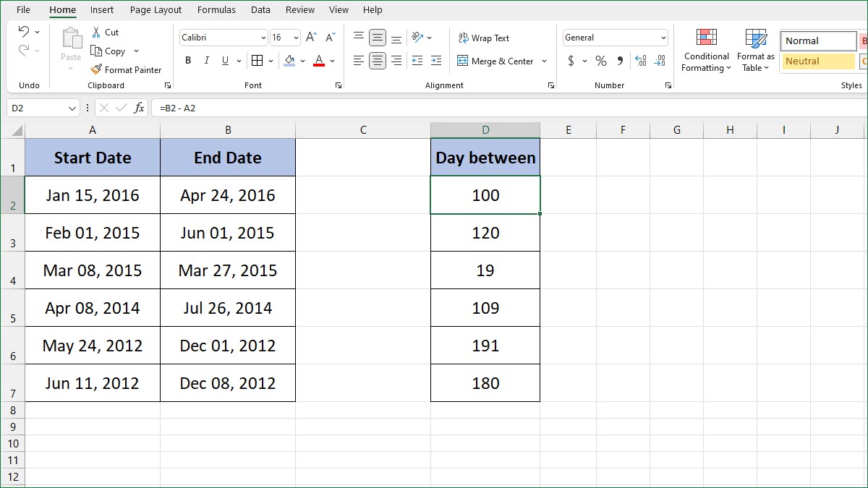Screen dimensions: 868x488
Task: Apply italic formatting
Action: [206, 61]
